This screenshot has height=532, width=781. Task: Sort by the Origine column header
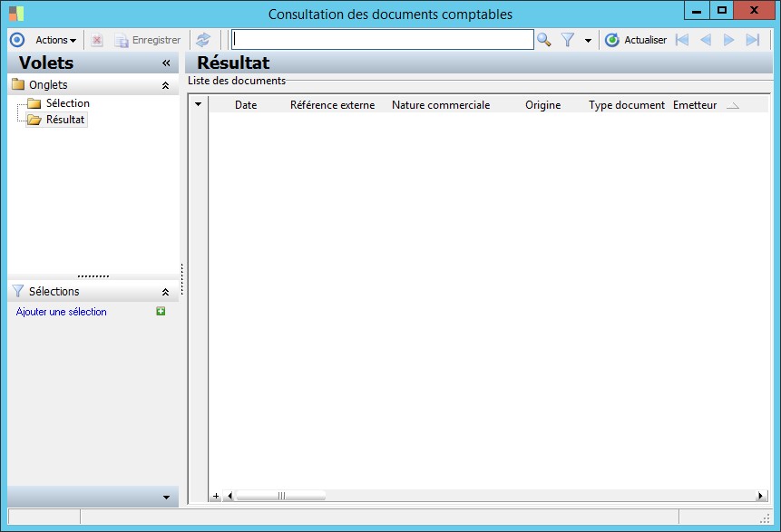pos(543,105)
